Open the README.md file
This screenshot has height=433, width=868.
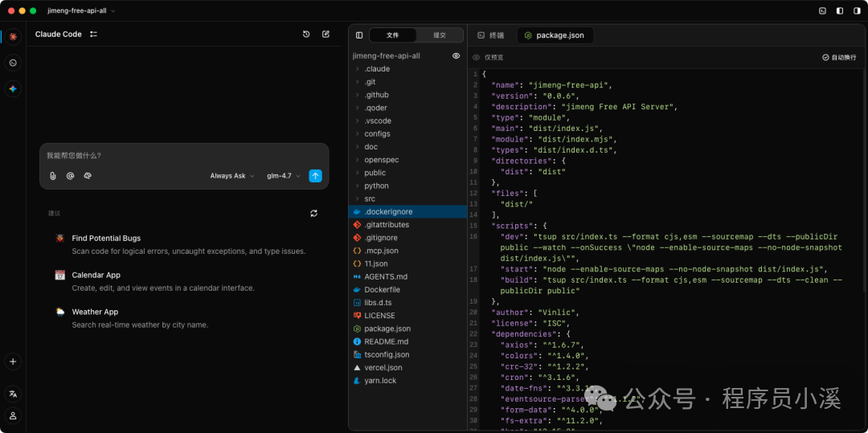click(407, 341)
